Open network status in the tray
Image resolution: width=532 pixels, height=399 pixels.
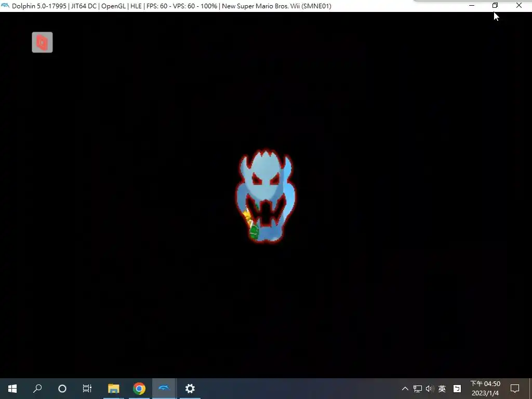(417, 389)
